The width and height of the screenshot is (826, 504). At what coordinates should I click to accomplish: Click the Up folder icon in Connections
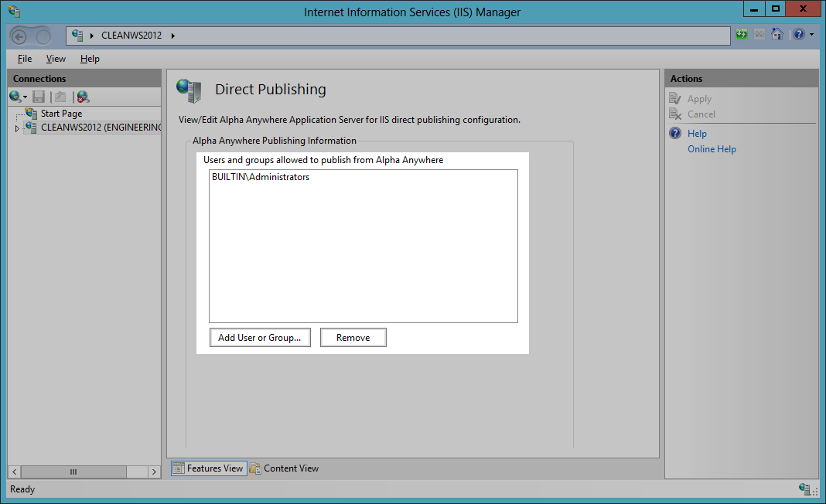[60, 97]
